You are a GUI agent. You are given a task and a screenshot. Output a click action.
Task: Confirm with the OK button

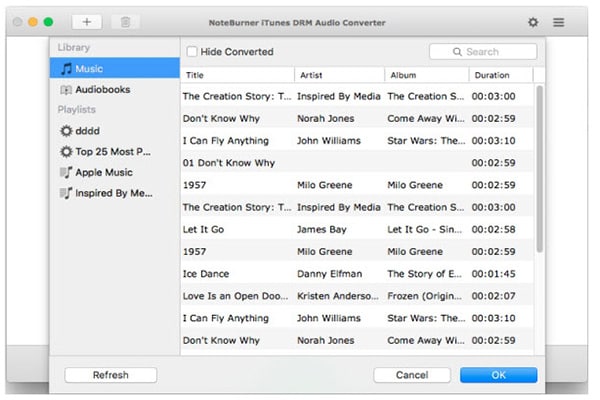[499, 375]
